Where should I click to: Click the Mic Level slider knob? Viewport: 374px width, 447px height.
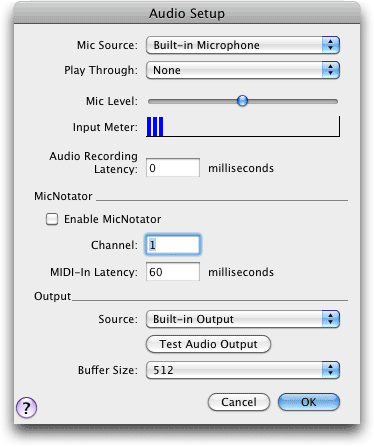pos(242,101)
